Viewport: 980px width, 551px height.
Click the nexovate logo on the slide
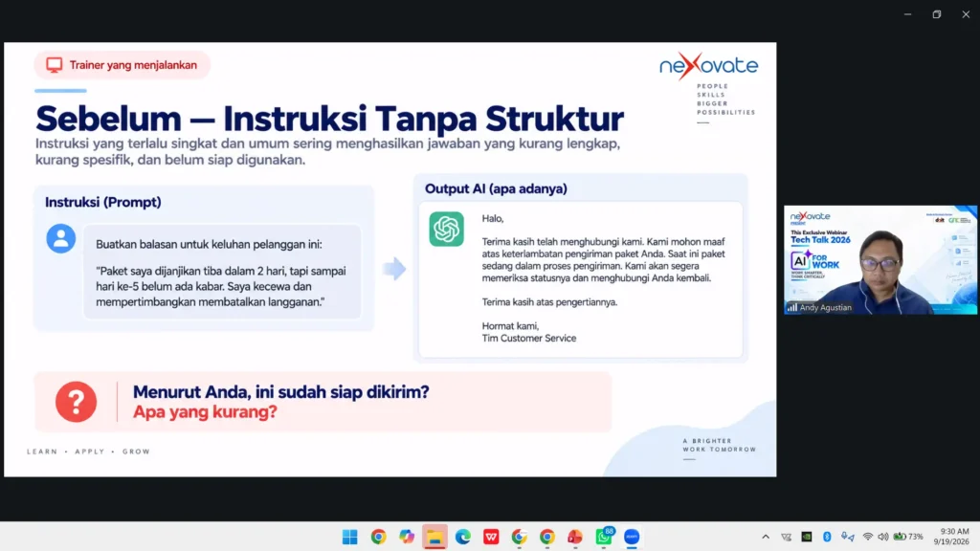pos(709,66)
